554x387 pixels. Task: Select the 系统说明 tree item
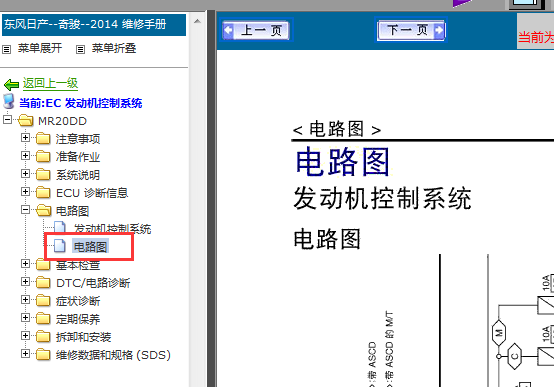78,175
